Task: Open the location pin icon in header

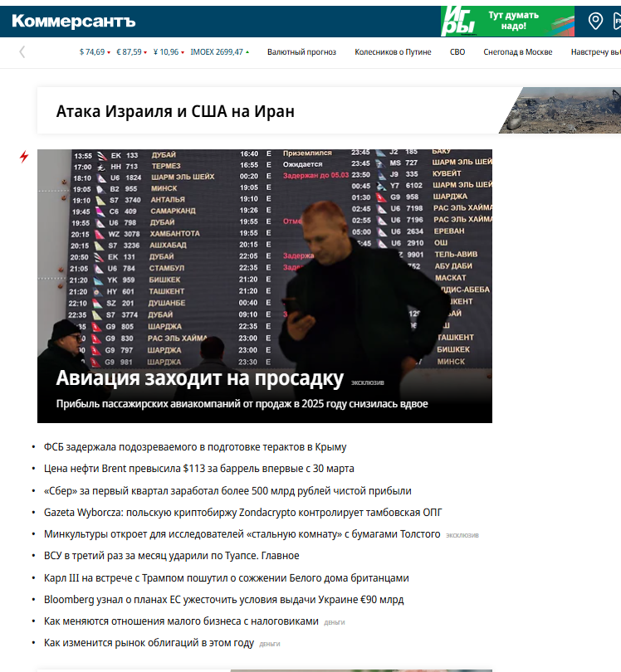Action: tap(595, 21)
